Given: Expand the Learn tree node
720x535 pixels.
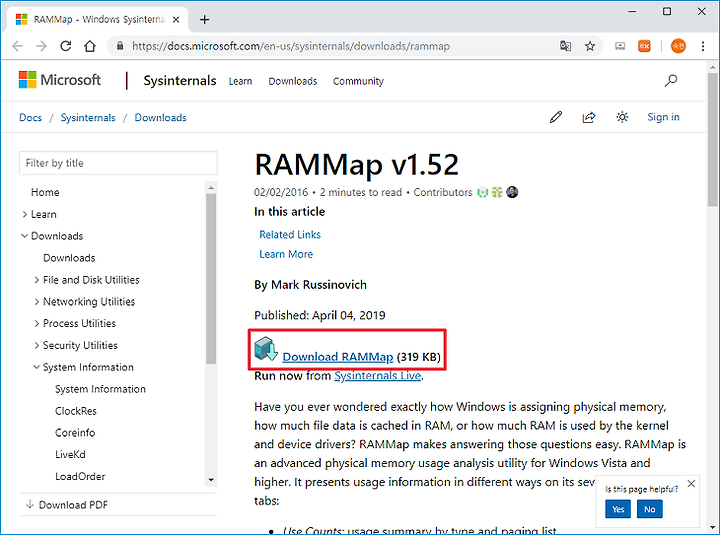Looking at the screenshot, I should (x=25, y=214).
